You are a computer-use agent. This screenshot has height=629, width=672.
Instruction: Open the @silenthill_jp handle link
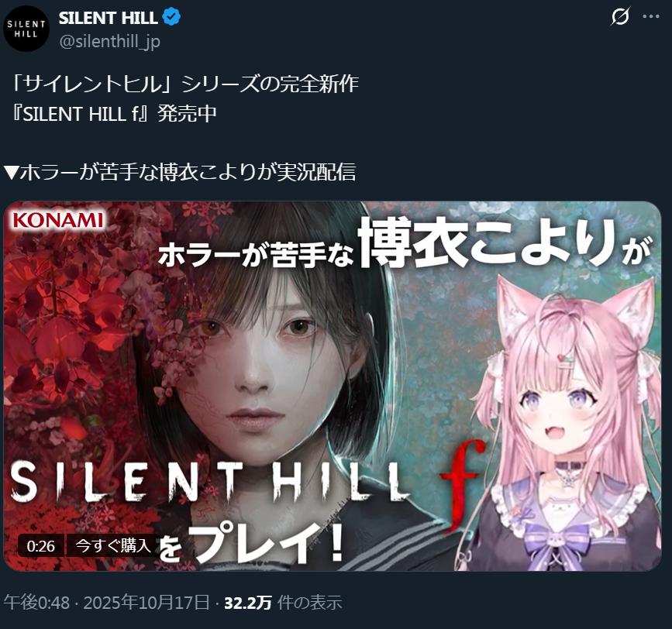point(110,42)
